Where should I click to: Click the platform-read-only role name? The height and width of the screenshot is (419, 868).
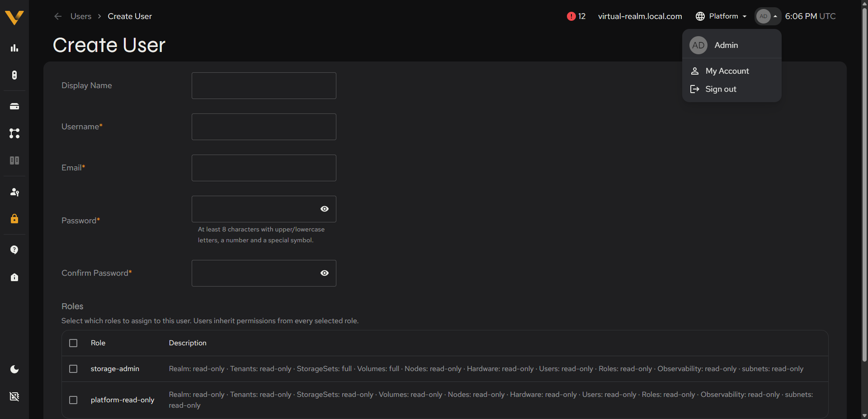point(123,400)
